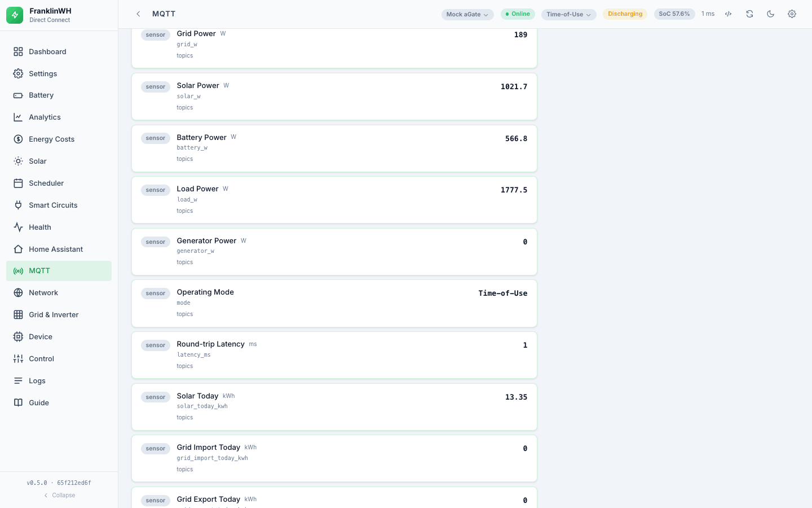Click the refresh icon in header
Screen dimensions: 812x508
pyautogui.click(x=749, y=14)
